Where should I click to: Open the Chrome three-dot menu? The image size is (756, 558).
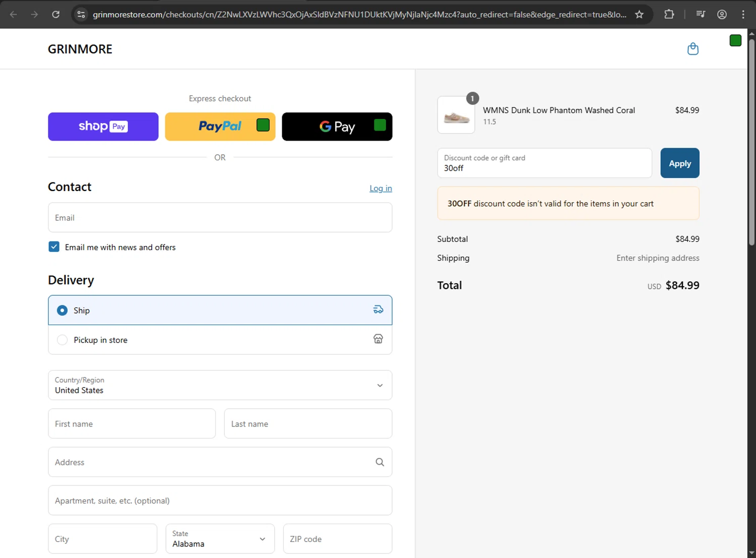[743, 14]
